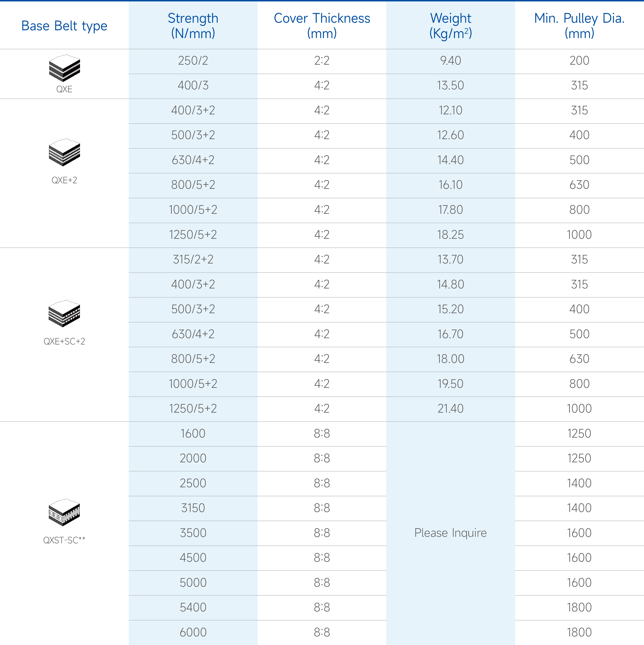Click the Min. Pulley Dia. header
The image size is (644, 645).
point(579,26)
